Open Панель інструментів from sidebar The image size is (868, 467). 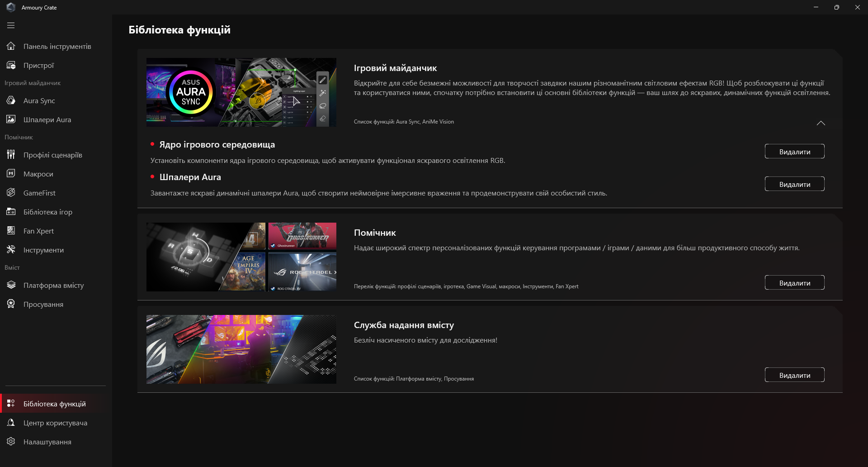pos(56,46)
